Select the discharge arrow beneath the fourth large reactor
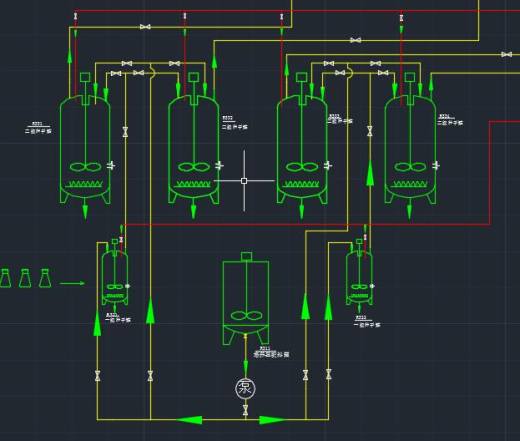This screenshot has height=441, width=520. [x=409, y=211]
